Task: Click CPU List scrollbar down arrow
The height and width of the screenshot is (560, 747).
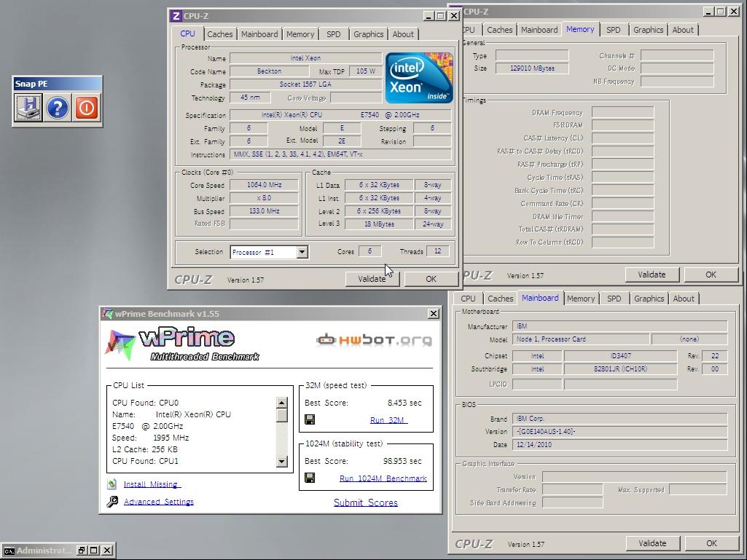Action: point(281,462)
